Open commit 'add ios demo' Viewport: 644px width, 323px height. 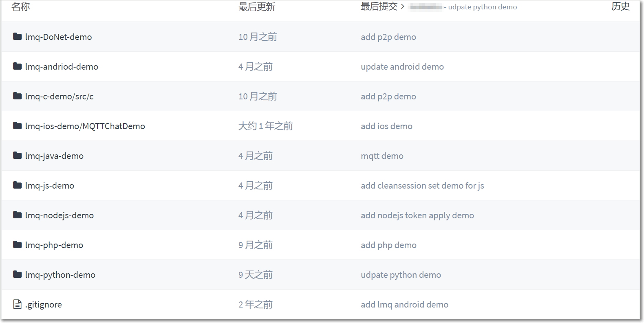pyautogui.click(x=386, y=126)
